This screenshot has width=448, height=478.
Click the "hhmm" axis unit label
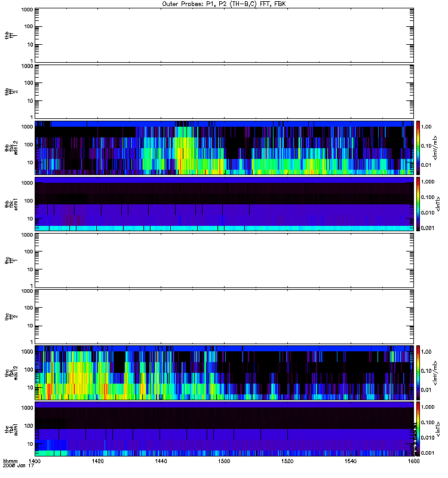(x=10, y=461)
